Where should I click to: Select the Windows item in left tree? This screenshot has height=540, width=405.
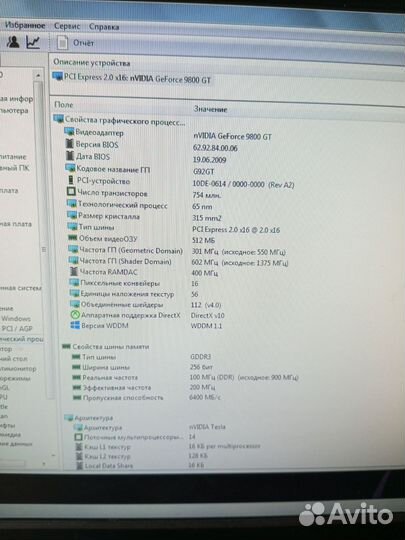(x=16, y=319)
